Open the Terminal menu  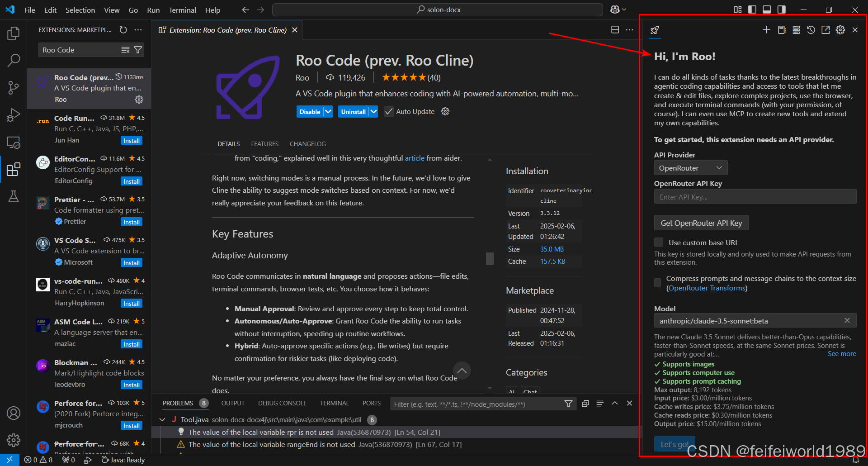(x=182, y=10)
